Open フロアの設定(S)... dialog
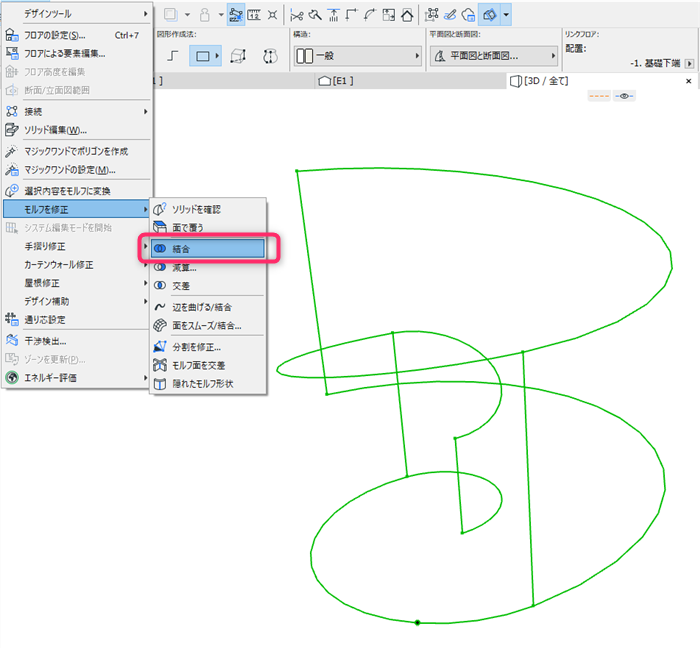The height and width of the screenshot is (648, 700). pos(77,35)
